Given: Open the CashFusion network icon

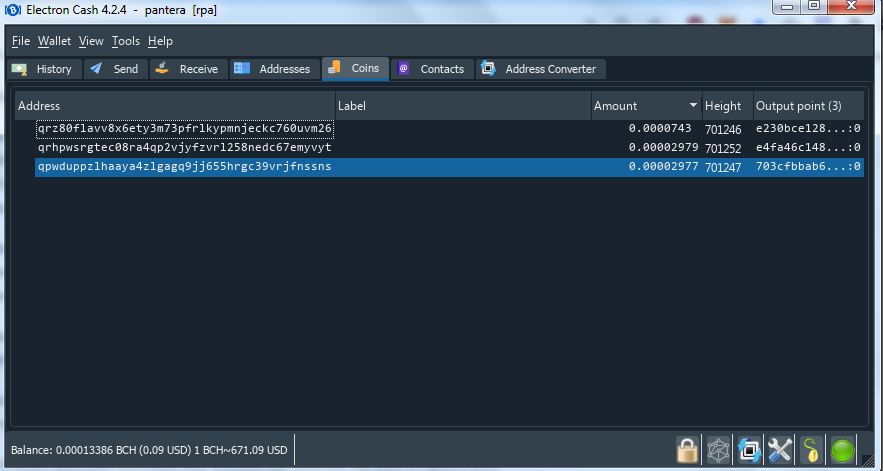Looking at the screenshot, I should pos(718,451).
